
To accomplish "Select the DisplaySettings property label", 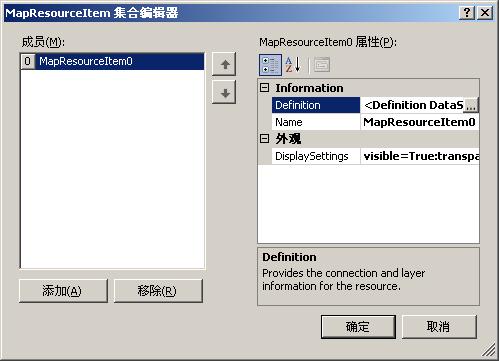I will [x=316, y=156].
